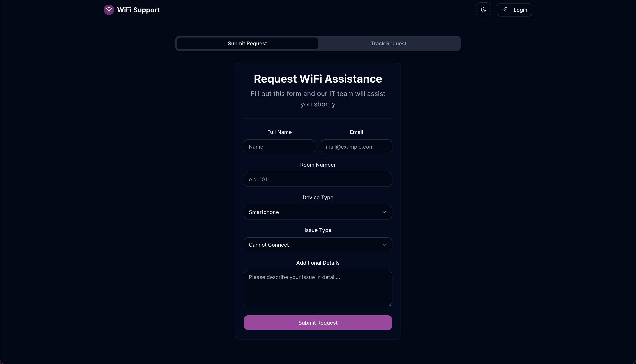The image size is (636, 364).
Task: Click the textarea resize handle corner
Action: (x=390, y=305)
